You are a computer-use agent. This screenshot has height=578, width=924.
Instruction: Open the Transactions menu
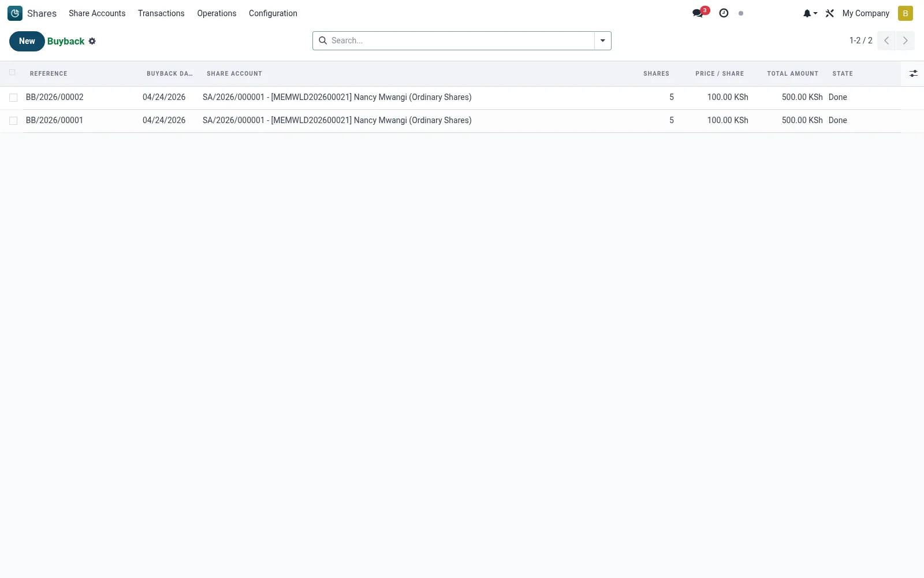pyautogui.click(x=161, y=13)
